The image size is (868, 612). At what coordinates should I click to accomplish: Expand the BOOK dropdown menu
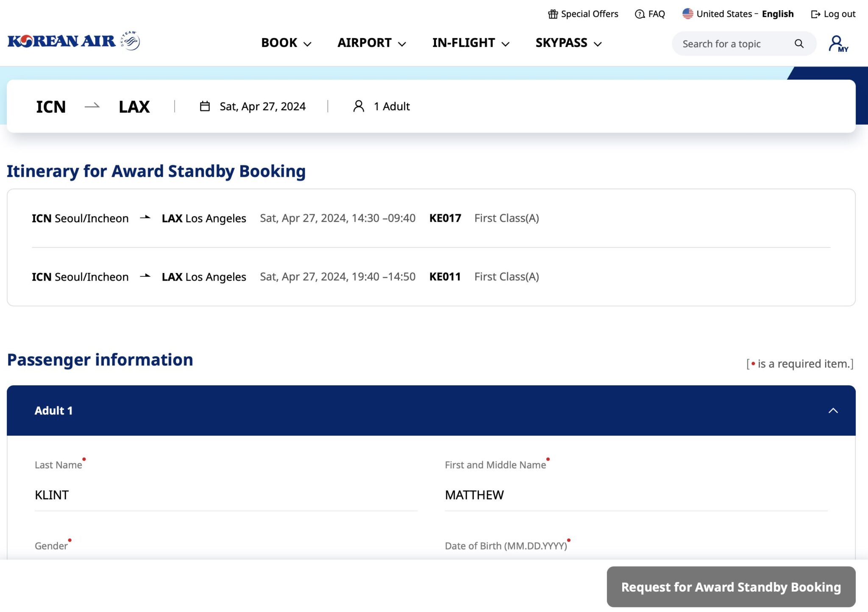[286, 43]
